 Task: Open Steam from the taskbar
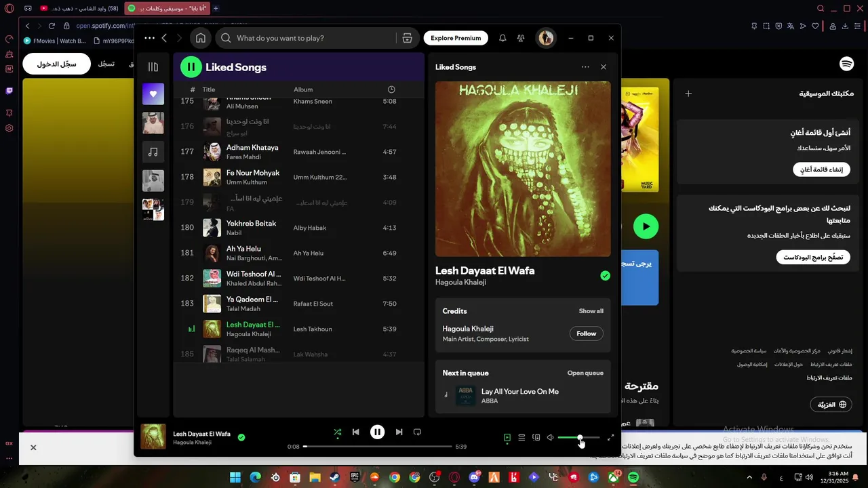[335, 477]
